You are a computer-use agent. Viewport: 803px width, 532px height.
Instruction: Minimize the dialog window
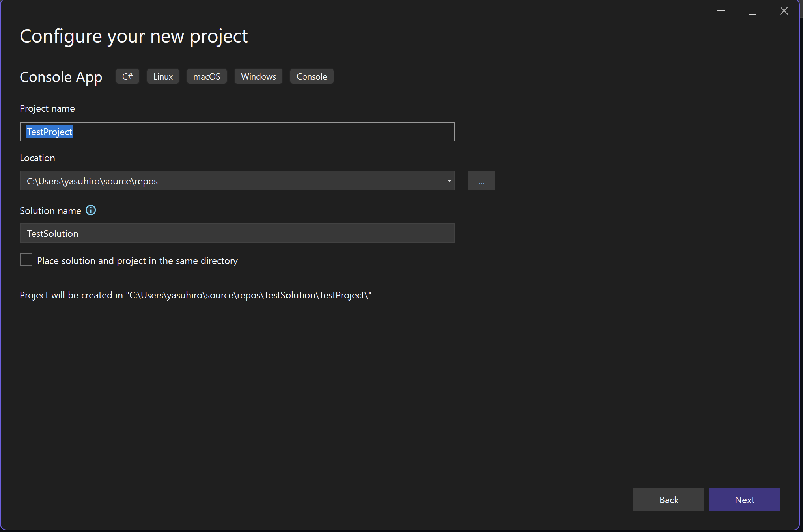point(721,11)
